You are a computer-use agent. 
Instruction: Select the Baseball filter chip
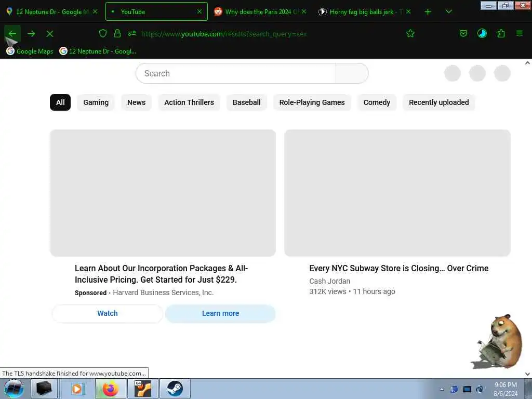pyautogui.click(x=247, y=102)
